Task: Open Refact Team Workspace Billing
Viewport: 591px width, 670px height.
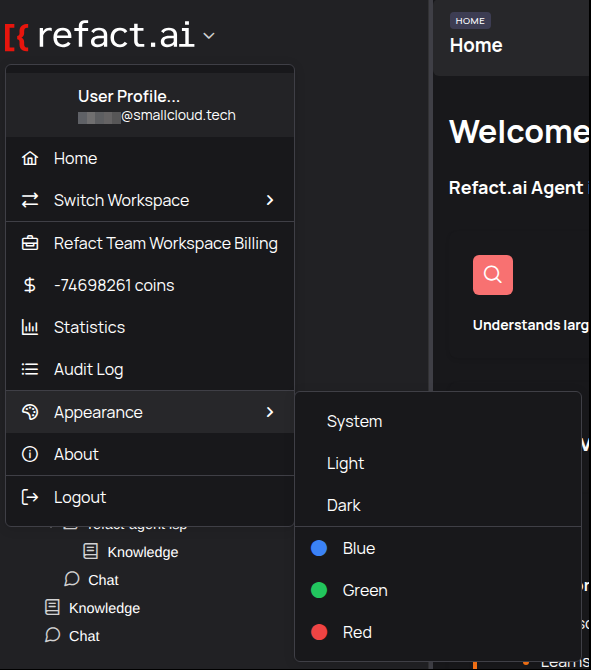Action: tap(150, 243)
